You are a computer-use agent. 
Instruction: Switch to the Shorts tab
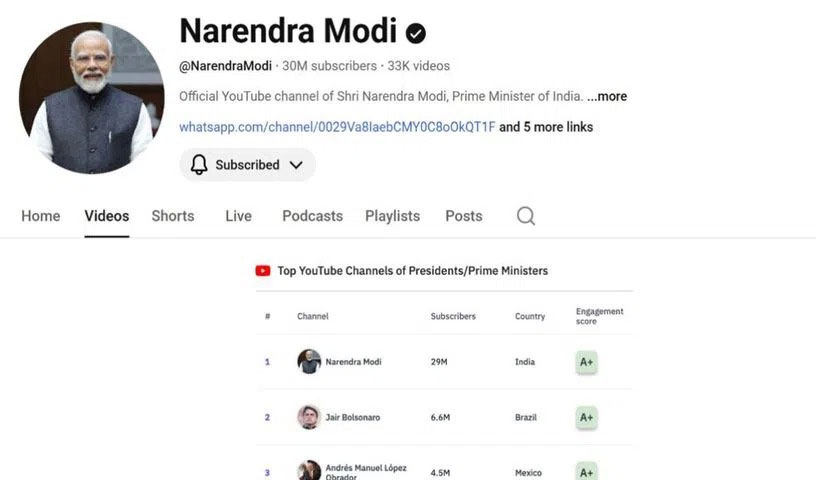tap(173, 216)
